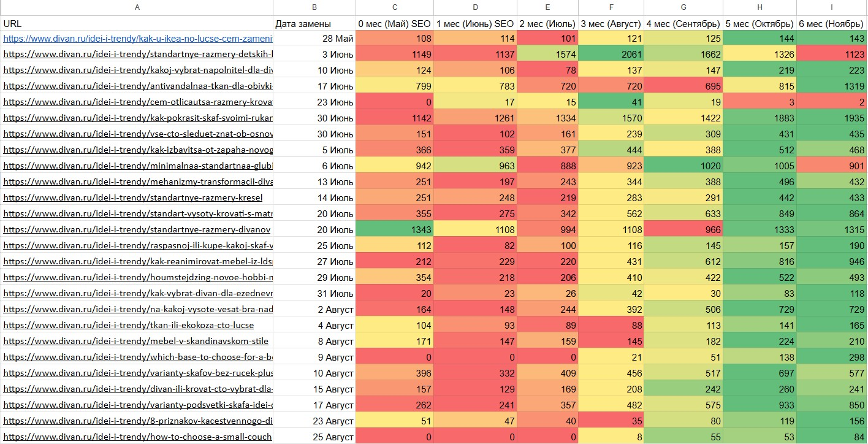868x444 pixels.
Task: Select the green cell with value 2061
Action: pyautogui.click(x=611, y=54)
